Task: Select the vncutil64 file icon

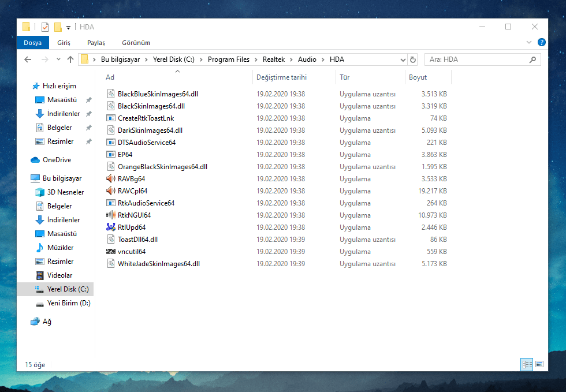Action: point(111,252)
